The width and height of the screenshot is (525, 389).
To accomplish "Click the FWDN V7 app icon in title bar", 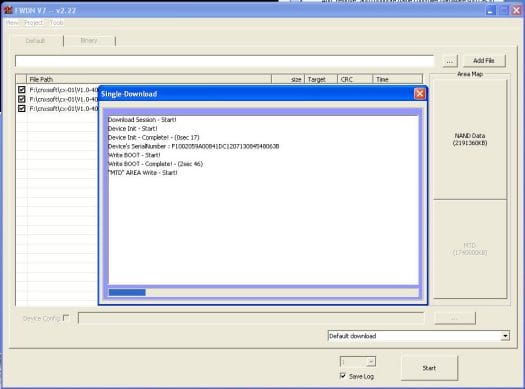I will [x=8, y=10].
